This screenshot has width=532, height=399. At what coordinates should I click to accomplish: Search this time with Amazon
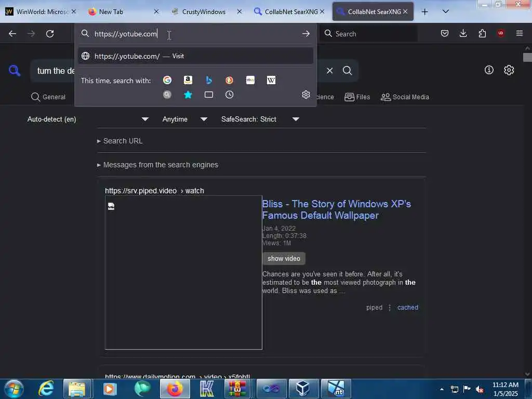[188, 80]
